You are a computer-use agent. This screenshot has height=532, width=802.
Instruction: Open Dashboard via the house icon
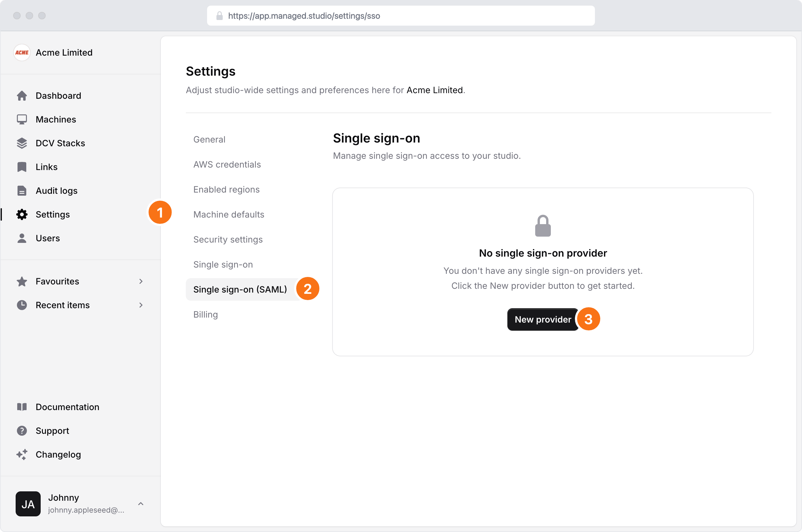pyautogui.click(x=22, y=96)
